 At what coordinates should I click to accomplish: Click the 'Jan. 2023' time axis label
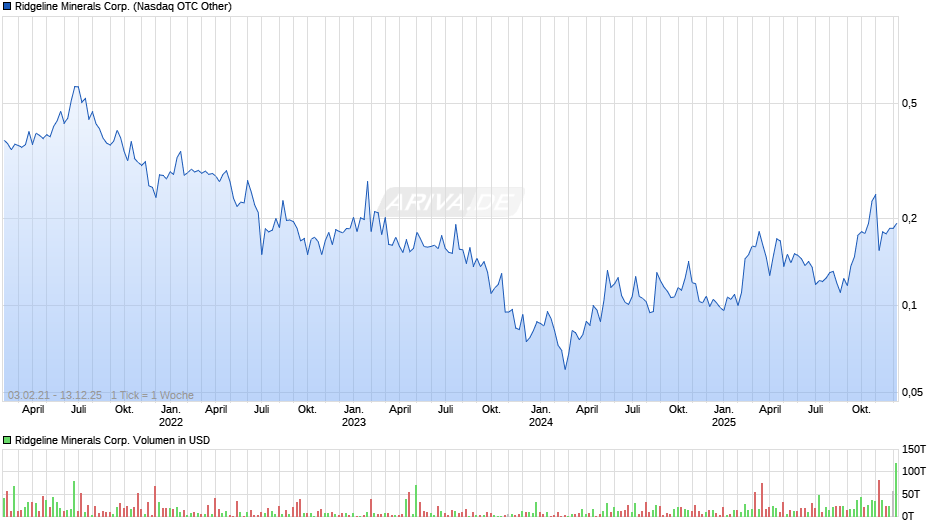(354, 416)
